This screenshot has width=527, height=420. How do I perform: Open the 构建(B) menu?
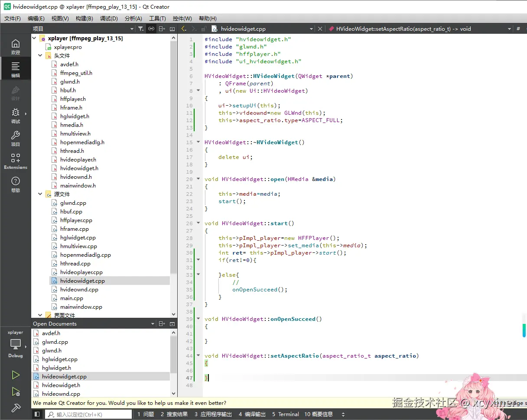84,19
